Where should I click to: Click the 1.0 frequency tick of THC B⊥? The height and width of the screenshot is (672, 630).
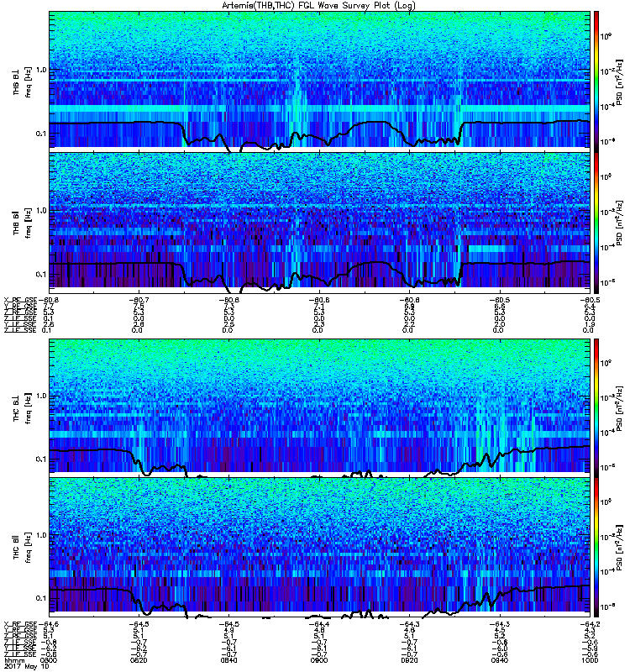(x=41, y=396)
